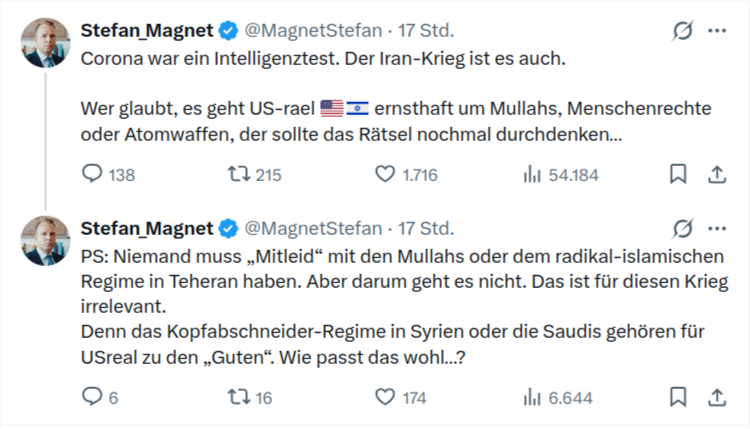Open Grok icon on second tweet
750x429 pixels.
(x=683, y=227)
